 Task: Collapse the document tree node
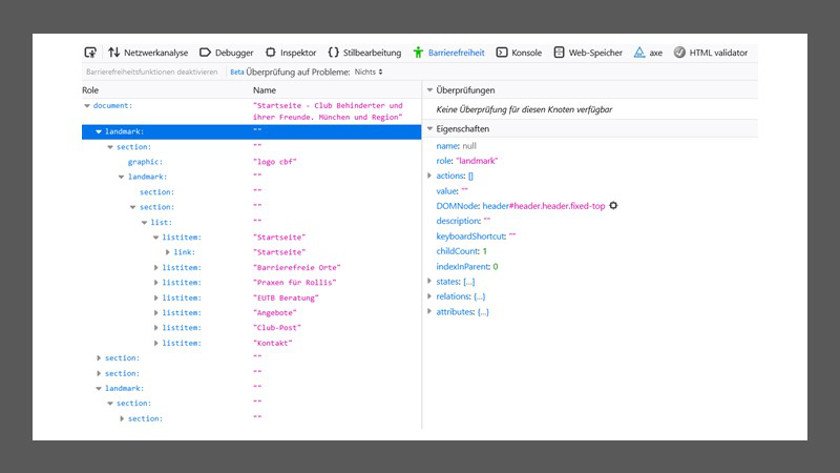87,106
